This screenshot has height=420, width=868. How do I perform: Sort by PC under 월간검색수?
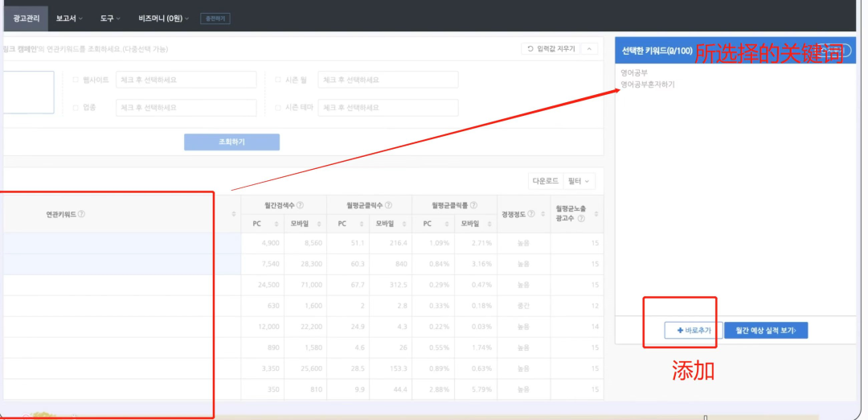pyautogui.click(x=276, y=224)
